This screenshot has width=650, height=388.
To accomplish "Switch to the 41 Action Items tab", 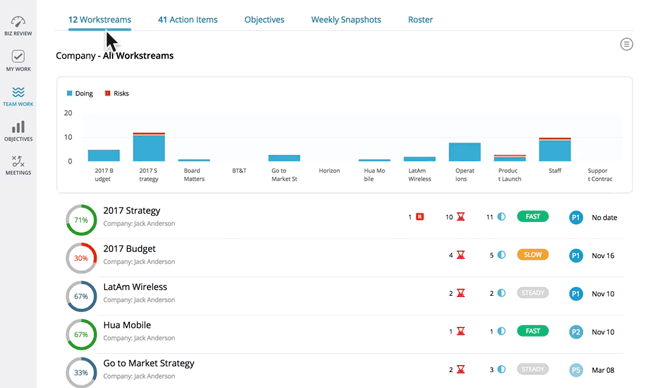I will [x=187, y=19].
